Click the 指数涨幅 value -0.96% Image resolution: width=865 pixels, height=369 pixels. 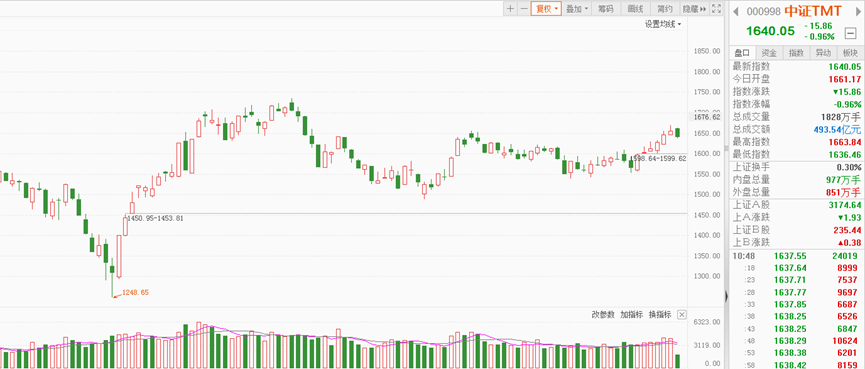pos(848,104)
